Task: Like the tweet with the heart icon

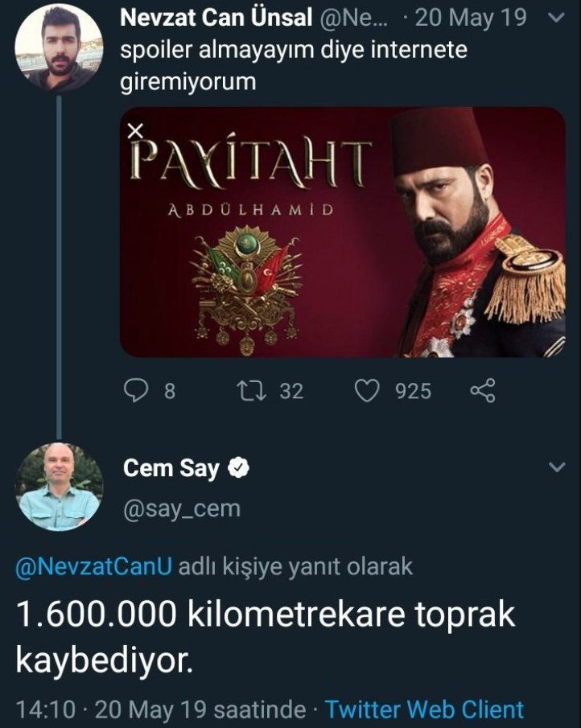Action: point(367,391)
